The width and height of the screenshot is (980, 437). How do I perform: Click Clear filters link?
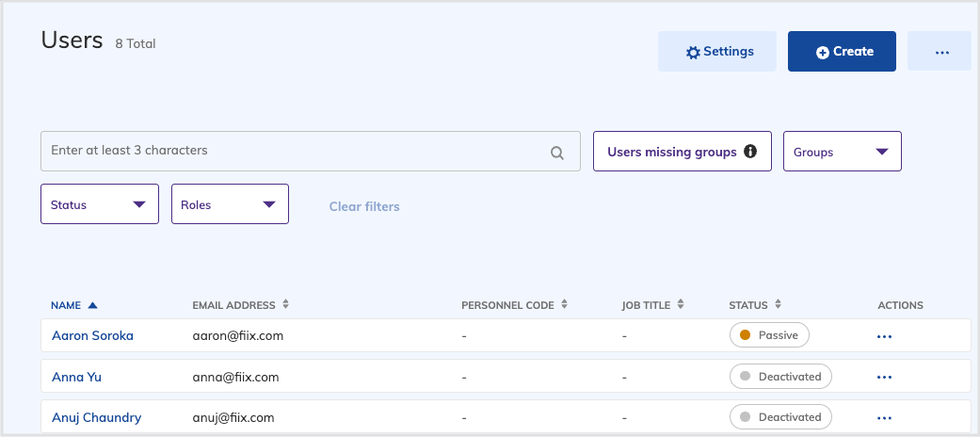pyautogui.click(x=364, y=206)
